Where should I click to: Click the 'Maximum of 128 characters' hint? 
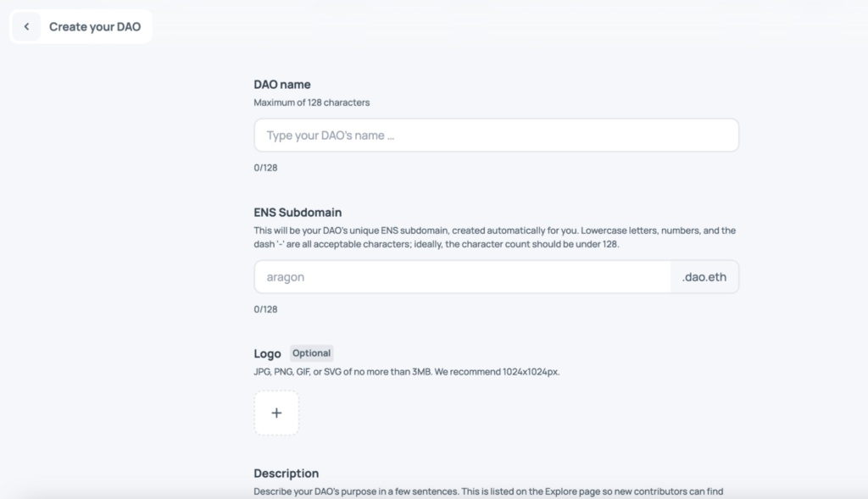pyautogui.click(x=311, y=103)
